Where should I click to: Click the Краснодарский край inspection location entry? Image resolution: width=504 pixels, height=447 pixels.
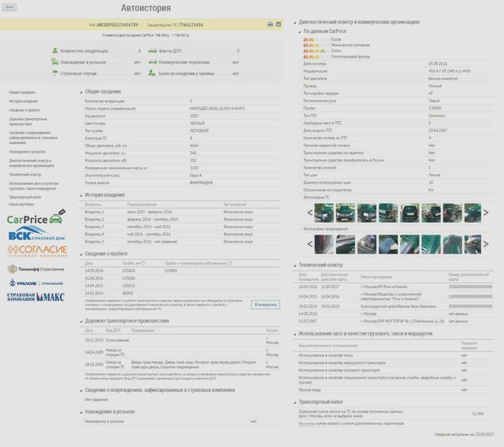[x=398, y=306]
